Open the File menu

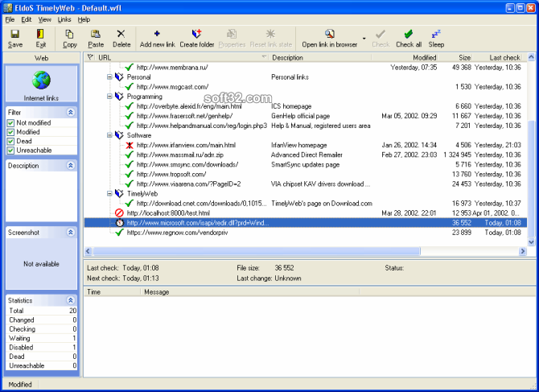pos(10,19)
